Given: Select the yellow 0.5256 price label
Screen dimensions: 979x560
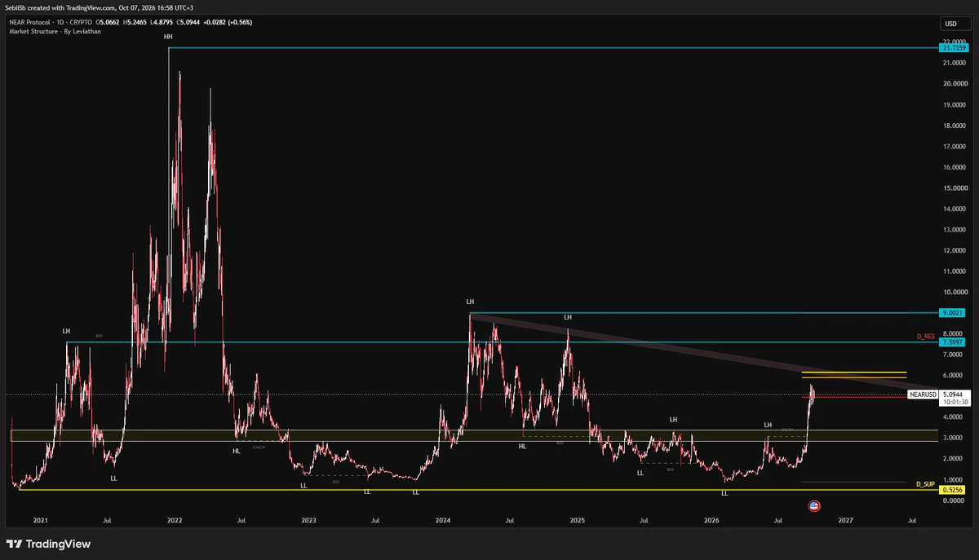Looking at the screenshot, I should click(x=952, y=490).
